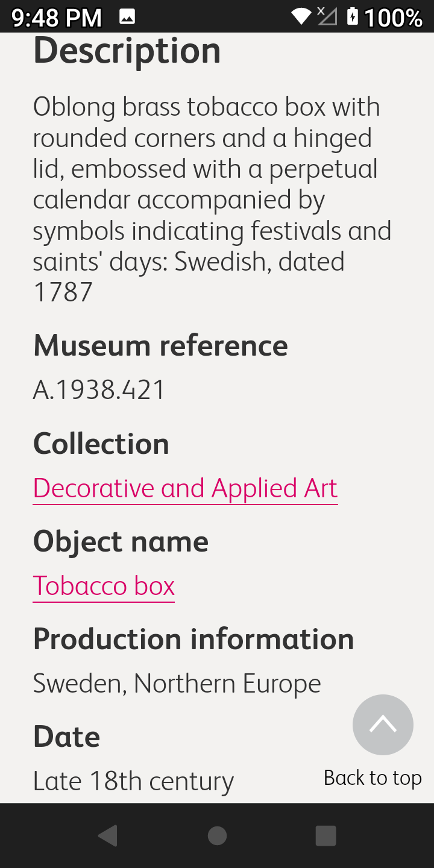The width and height of the screenshot is (434, 868).
Task: Open the Decorative and Applied Art link
Action: [x=185, y=488]
